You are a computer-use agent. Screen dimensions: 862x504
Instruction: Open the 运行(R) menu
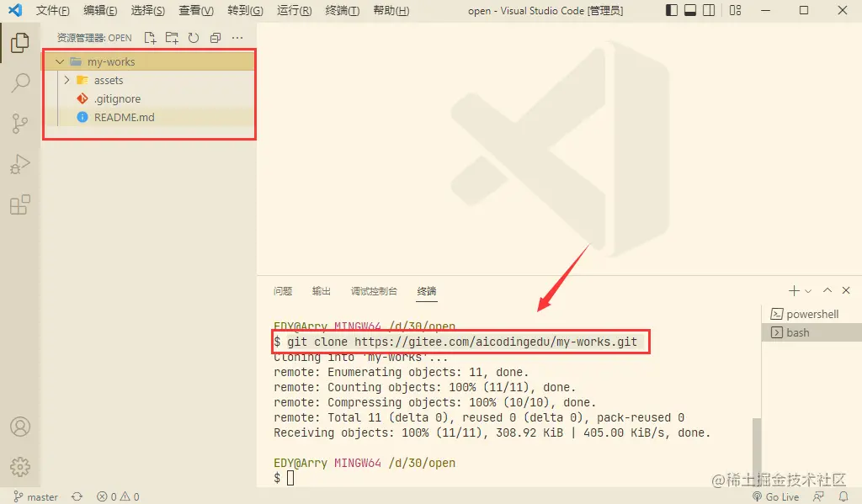coord(294,10)
